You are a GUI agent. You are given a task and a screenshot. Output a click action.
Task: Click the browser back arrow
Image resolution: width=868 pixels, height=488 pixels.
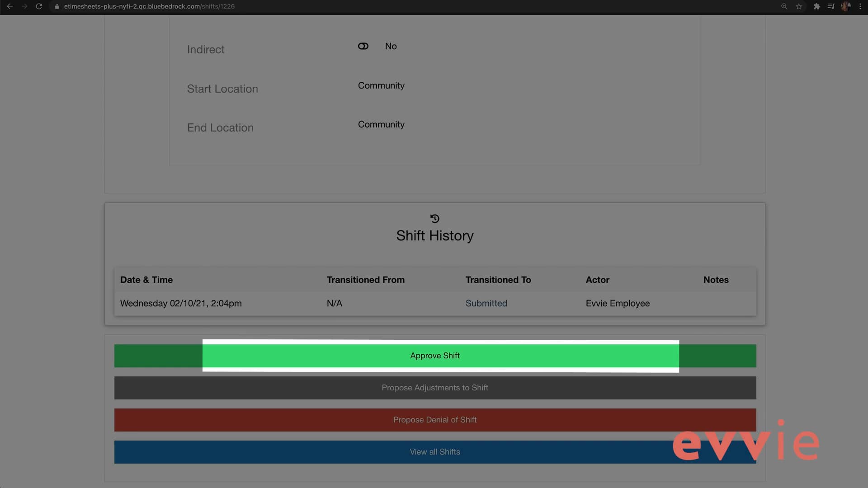point(9,6)
